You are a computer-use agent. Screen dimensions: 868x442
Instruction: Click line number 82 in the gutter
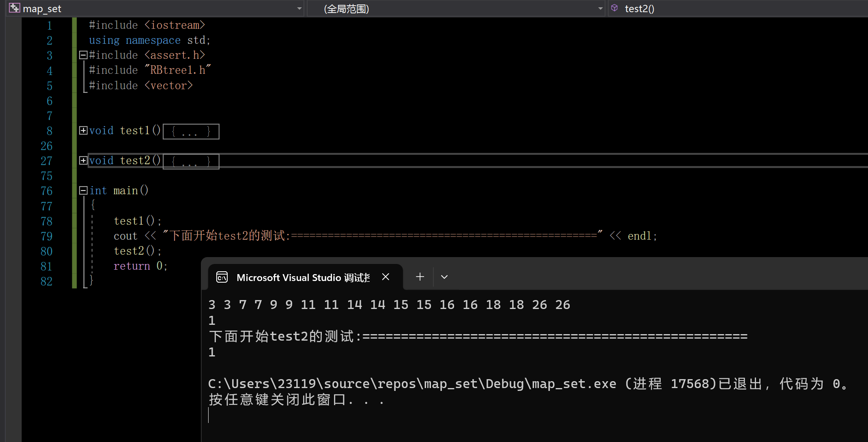tap(46, 281)
